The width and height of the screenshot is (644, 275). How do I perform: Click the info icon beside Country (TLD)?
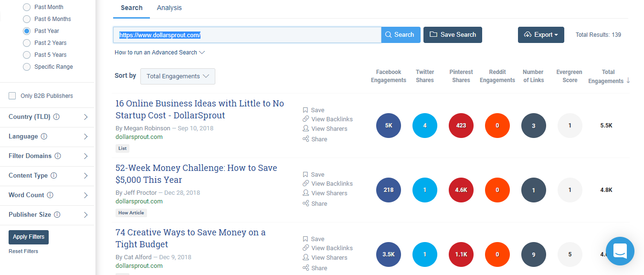pos(56,117)
